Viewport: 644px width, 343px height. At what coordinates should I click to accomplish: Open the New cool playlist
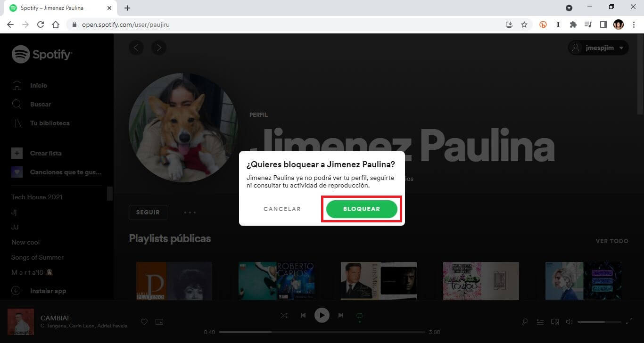[25, 242]
